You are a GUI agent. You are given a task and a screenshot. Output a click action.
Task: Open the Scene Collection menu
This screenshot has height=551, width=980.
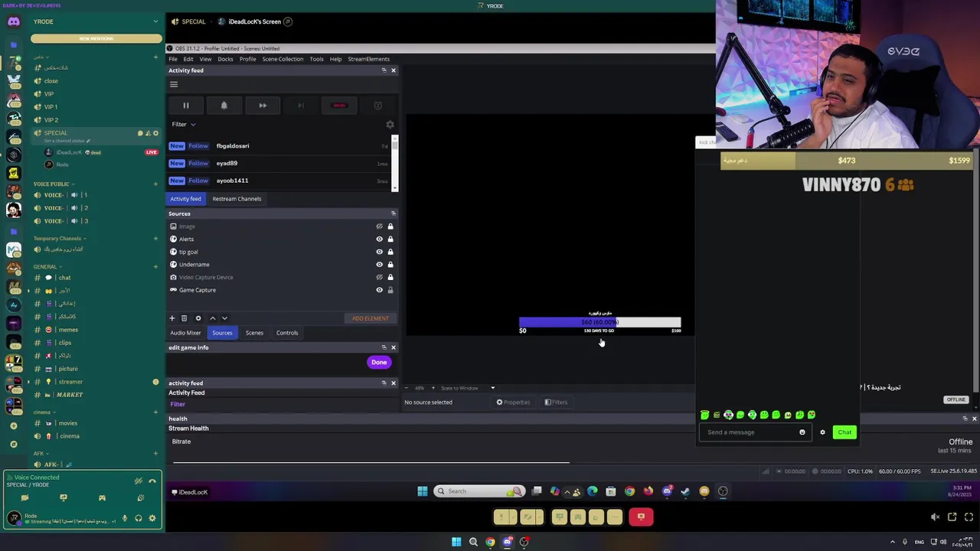pos(283,59)
